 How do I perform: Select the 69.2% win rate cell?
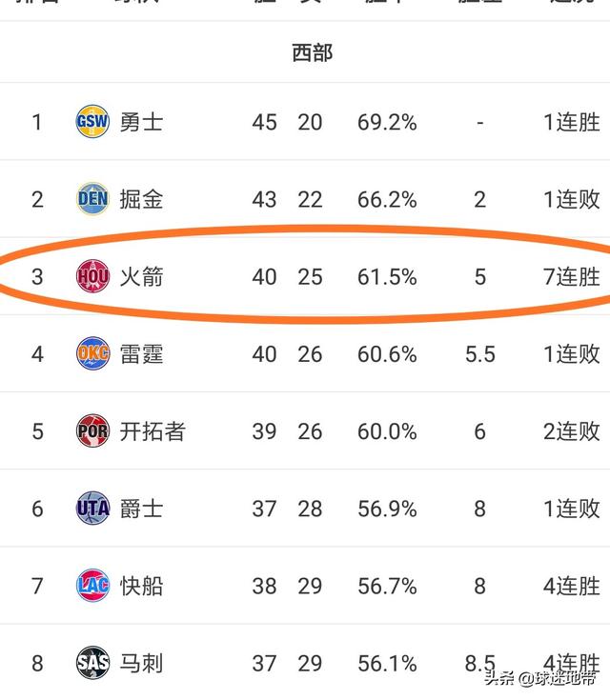[x=387, y=122]
